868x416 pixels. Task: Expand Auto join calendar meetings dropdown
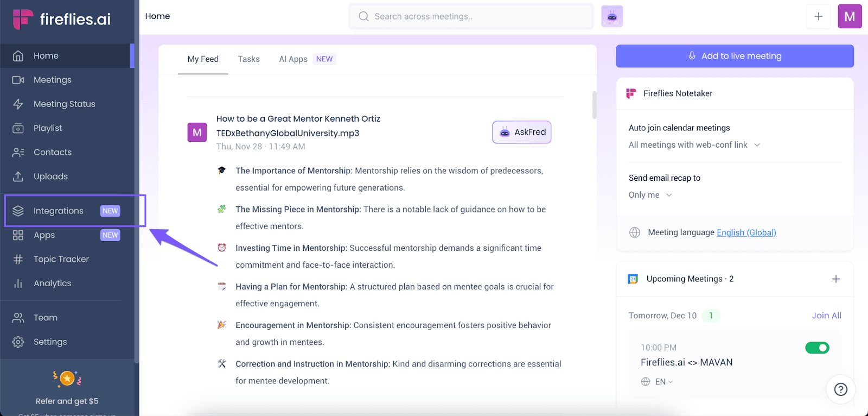click(694, 144)
